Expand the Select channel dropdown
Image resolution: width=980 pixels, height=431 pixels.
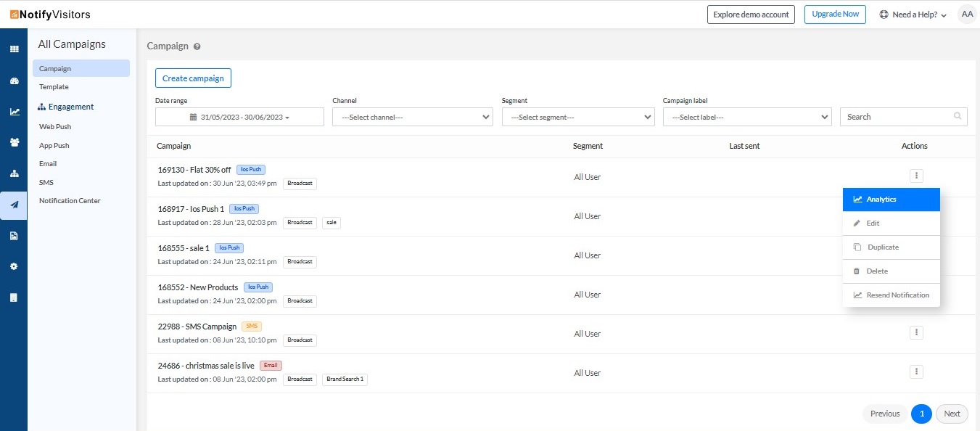point(413,117)
